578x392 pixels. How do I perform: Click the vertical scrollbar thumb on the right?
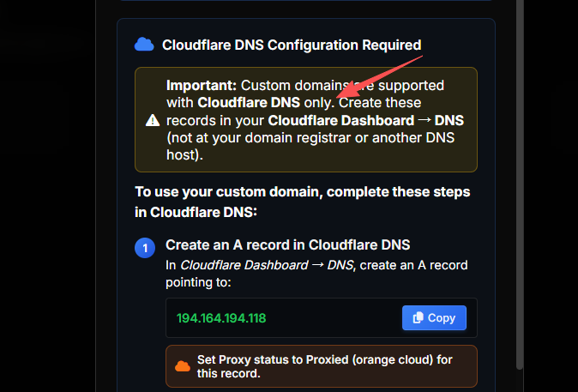(x=520, y=184)
